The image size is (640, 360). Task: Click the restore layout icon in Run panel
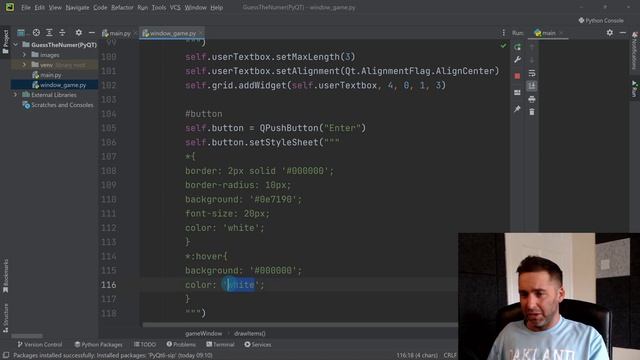517,93
